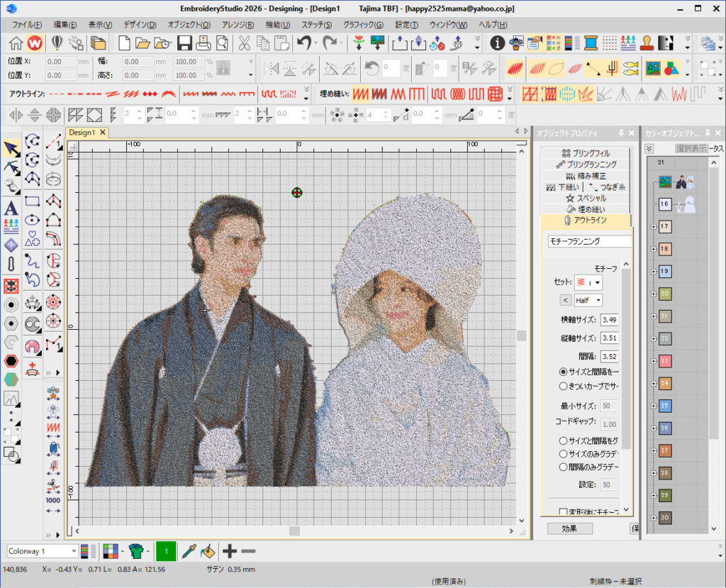Click the eyedropper color picker icon

[189, 551]
